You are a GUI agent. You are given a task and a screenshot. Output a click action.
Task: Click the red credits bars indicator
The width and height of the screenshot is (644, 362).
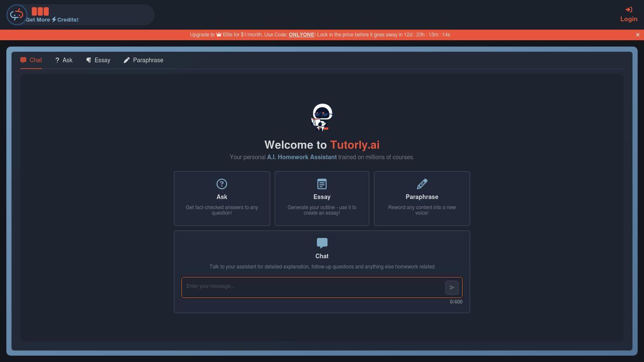click(x=40, y=11)
